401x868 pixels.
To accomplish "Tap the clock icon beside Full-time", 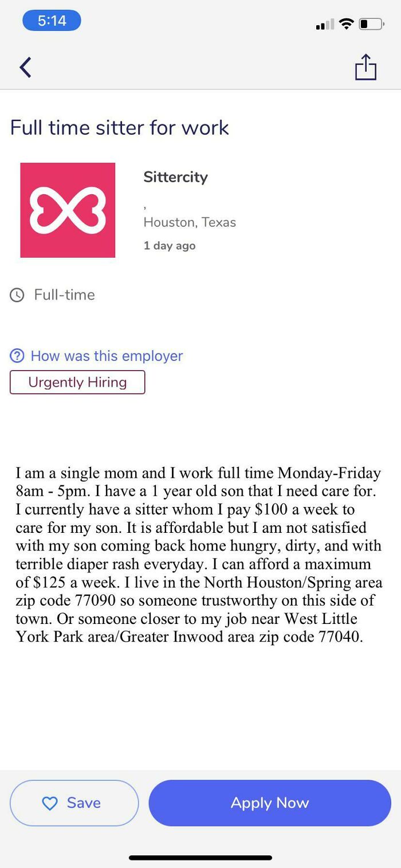I will pos(17,294).
